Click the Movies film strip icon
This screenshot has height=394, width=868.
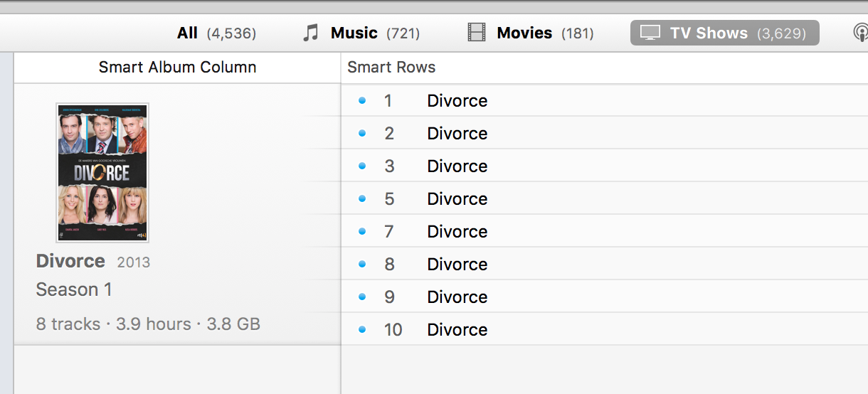coord(477,33)
